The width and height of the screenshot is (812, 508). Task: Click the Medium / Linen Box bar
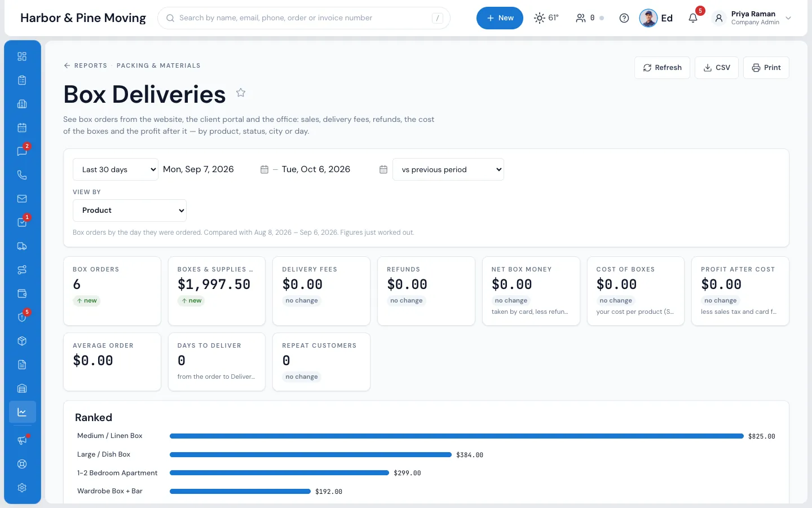(x=457, y=436)
